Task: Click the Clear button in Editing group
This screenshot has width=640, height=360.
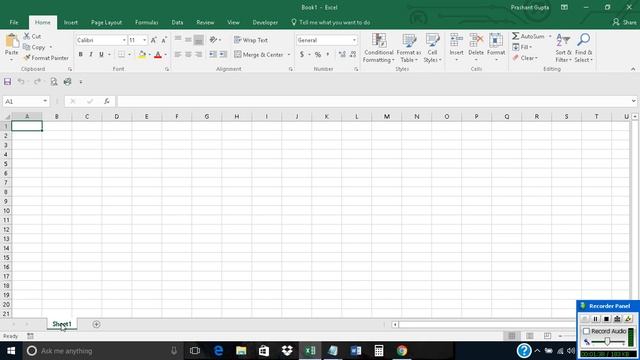Action: click(525, 58)
